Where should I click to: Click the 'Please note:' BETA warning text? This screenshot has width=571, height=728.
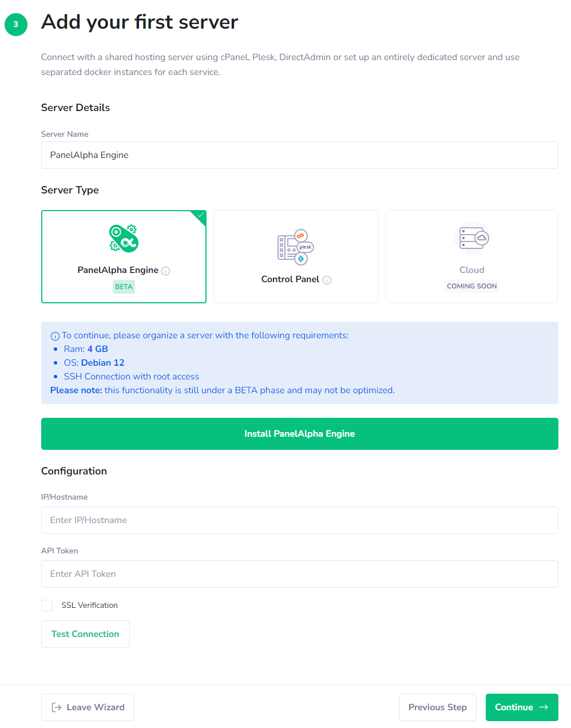223,390
